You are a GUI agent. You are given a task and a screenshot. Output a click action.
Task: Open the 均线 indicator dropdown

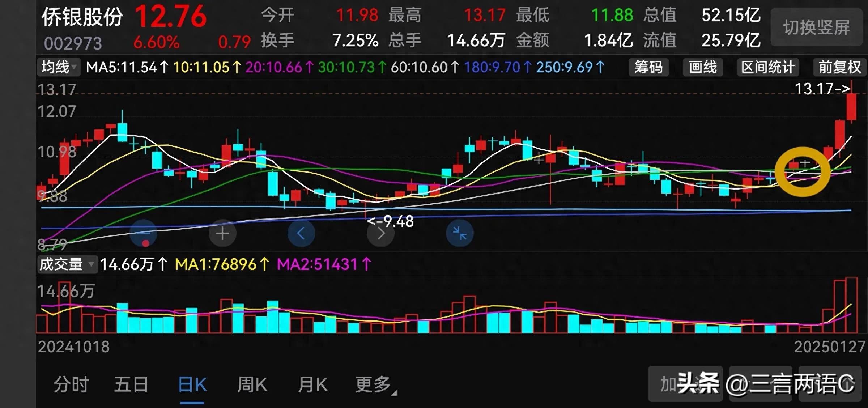click(x=59, y=67)
